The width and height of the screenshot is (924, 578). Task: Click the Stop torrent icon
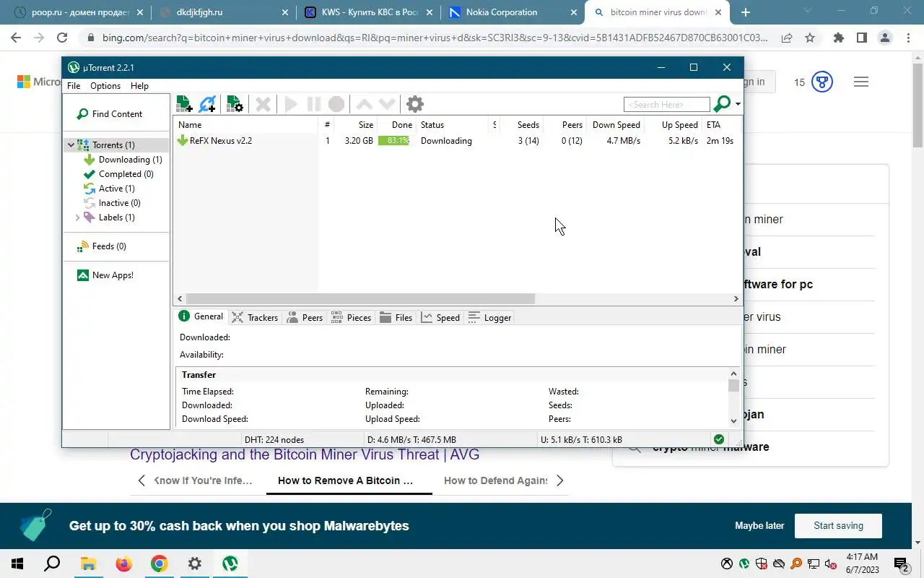click(336, 104)
